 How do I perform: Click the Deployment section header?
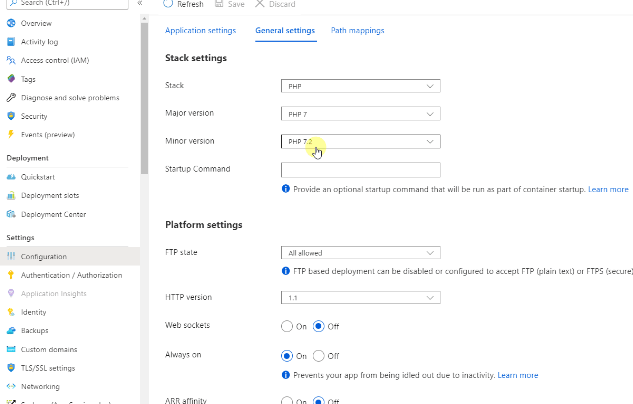pyautogui.click(x=27, y=158)
